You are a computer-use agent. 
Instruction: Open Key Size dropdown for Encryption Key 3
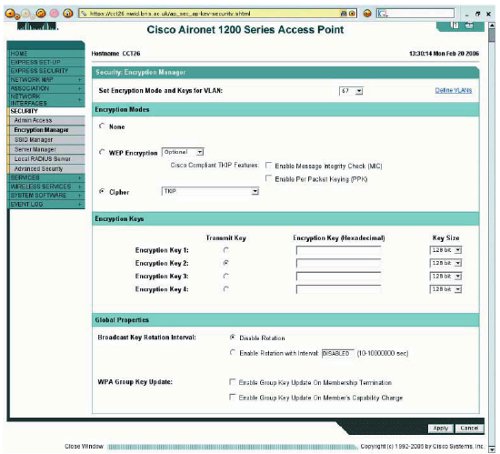[446, 276]
